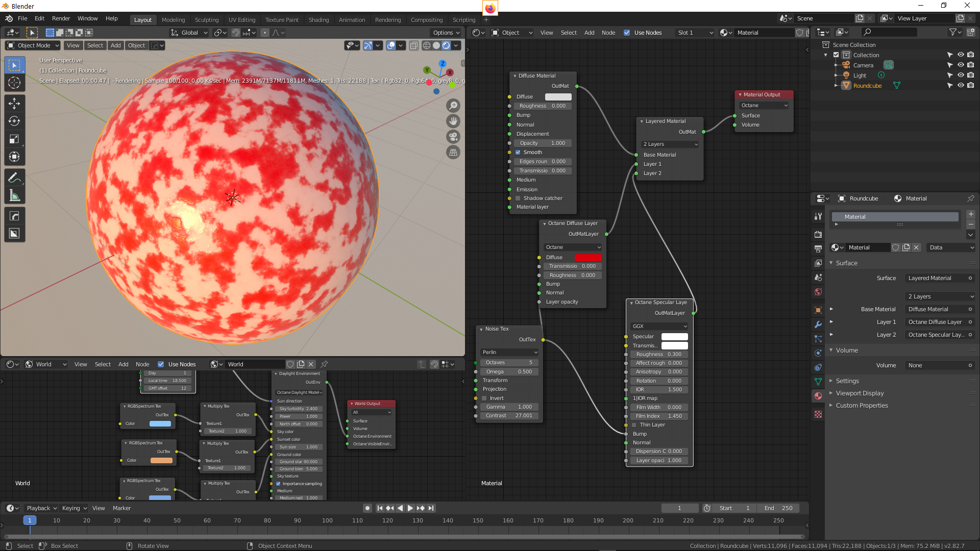Open the Perlin noise type dropdown
The height and width of the screenshot is (551, 980).
point(509,352)
